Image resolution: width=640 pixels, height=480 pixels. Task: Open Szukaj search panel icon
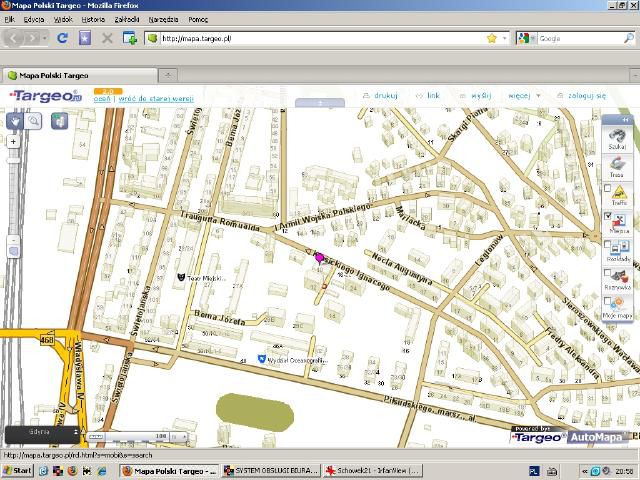pyautogui.click(x=617, y=136)
